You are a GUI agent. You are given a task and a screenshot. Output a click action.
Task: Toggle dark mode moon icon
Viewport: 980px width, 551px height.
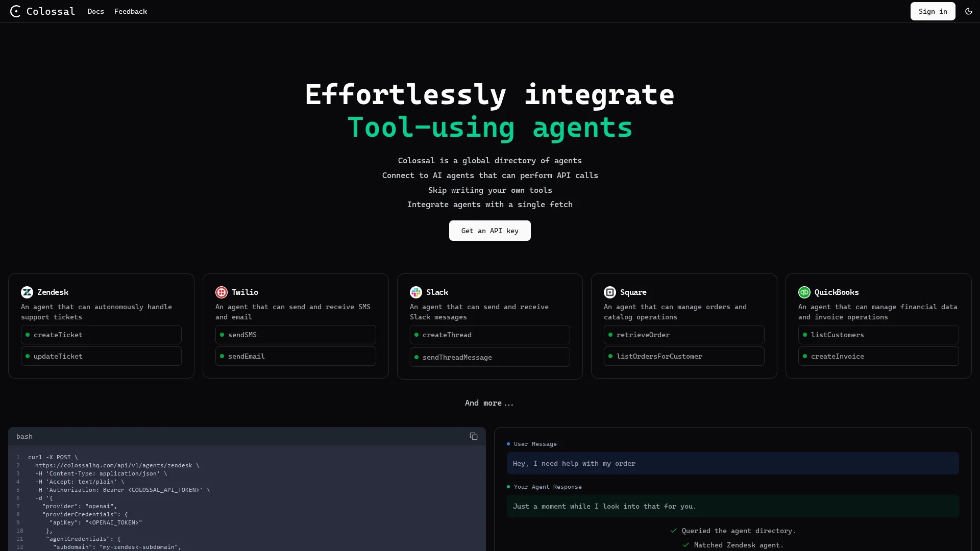968,11
